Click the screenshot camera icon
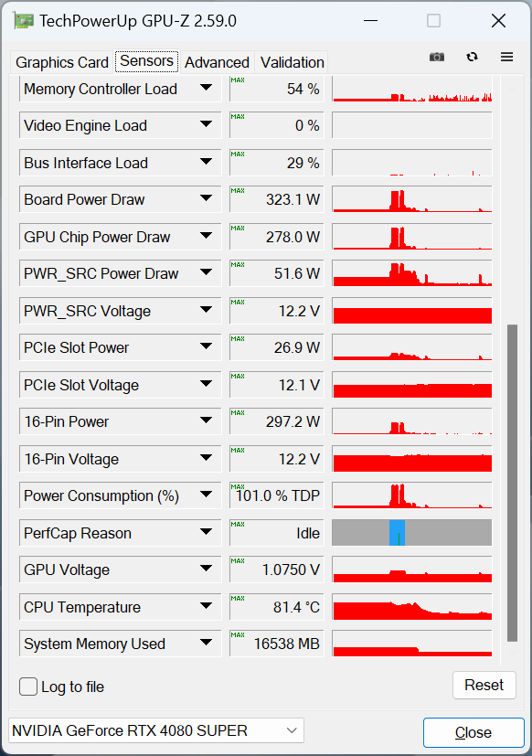532x756 pixels. pos(437,57)
